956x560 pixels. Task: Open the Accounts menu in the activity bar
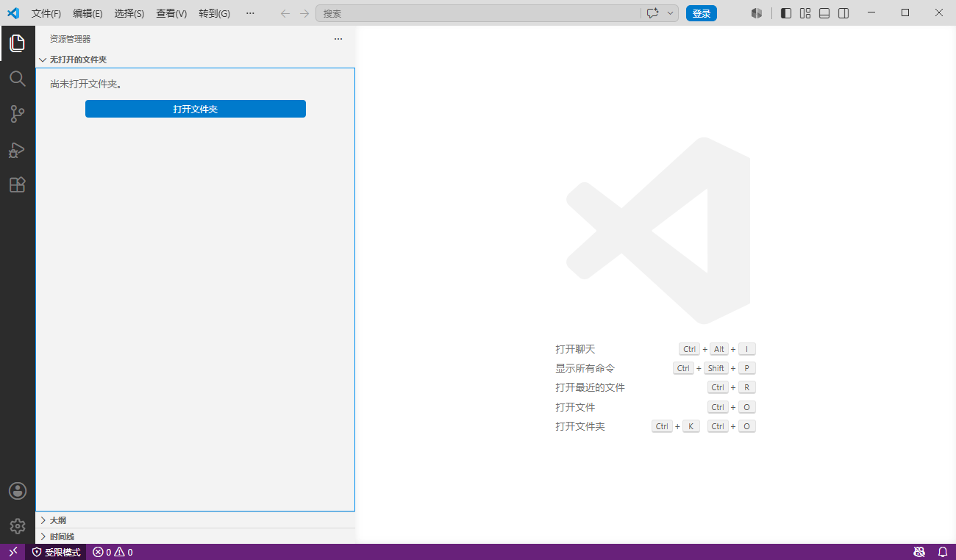click(17, 491)
